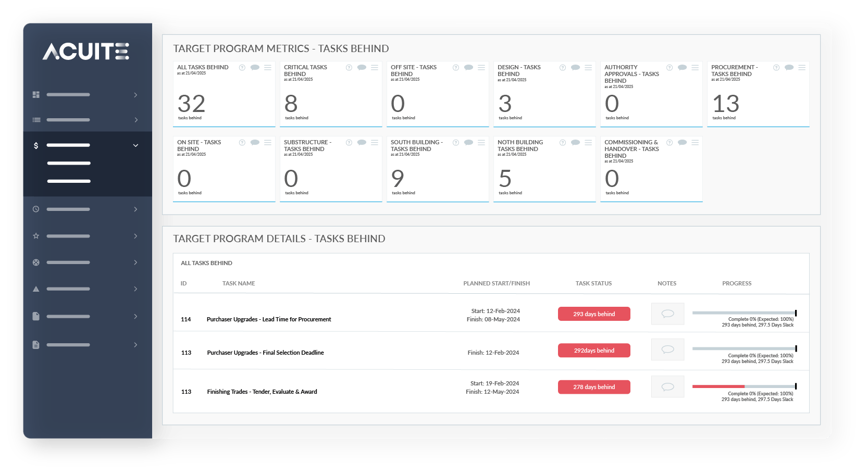Click the 292days behind status button

pyautogui.click(x=594, y=351)
